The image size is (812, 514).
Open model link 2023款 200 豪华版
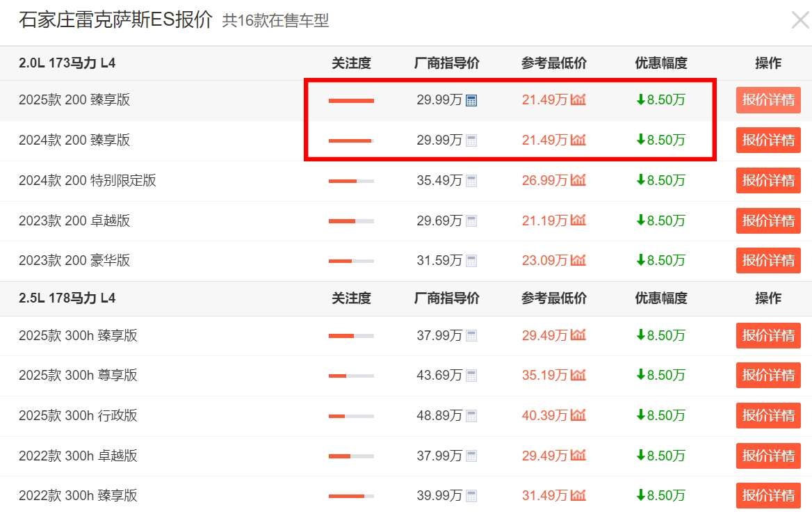click(x=74, y=261)
